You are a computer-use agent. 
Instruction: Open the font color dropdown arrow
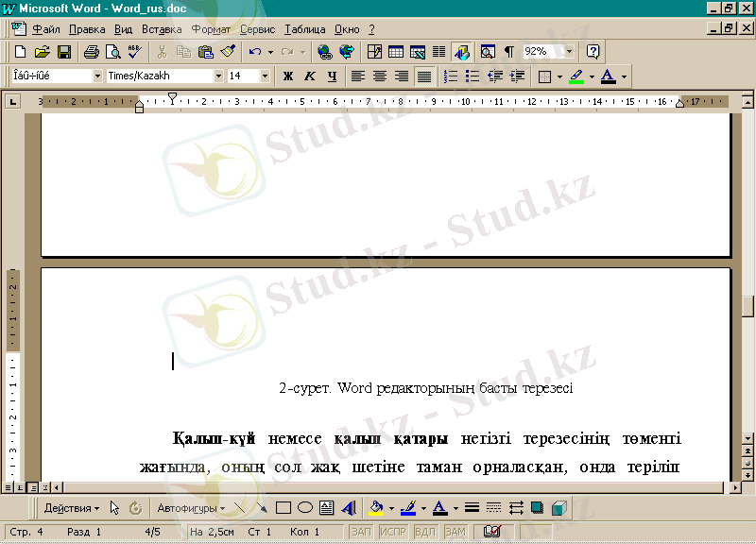(624, 76)
